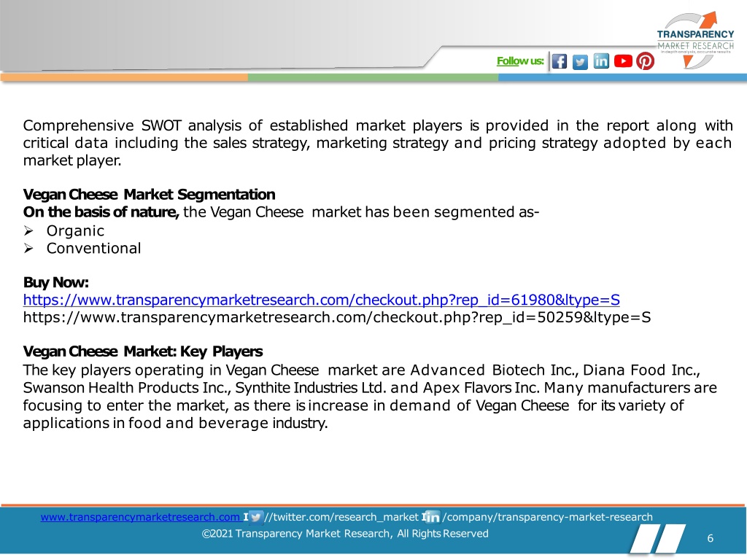Visit www.transparencymarketresearch.com footer link
The width and height of the screenshot is (747, 560).
coord(141,517)
